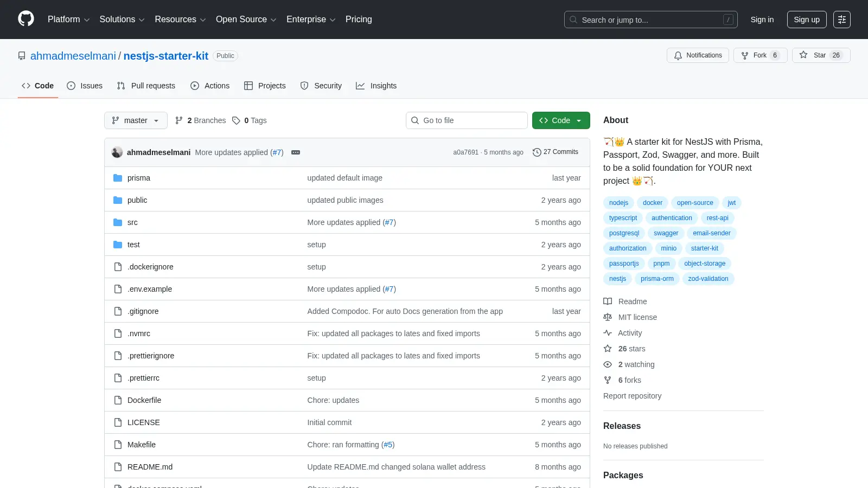The height and width of the screenshot is (488, 868).
Task: Open the nestjs-starter-kit repo link
Action: pyautogui.click(x=166, y=56)
